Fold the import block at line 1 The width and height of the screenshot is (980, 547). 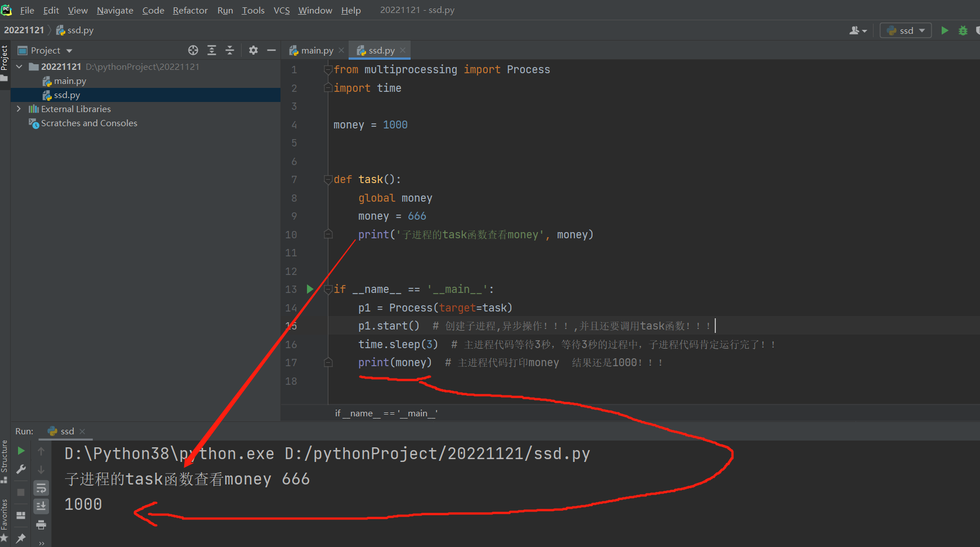(328, 69)
